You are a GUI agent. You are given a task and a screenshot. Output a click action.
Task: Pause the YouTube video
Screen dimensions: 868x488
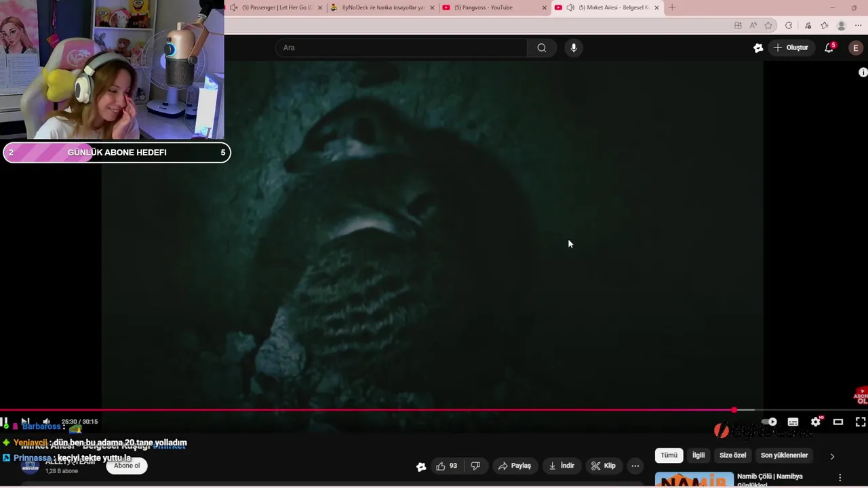click(4, 422)
